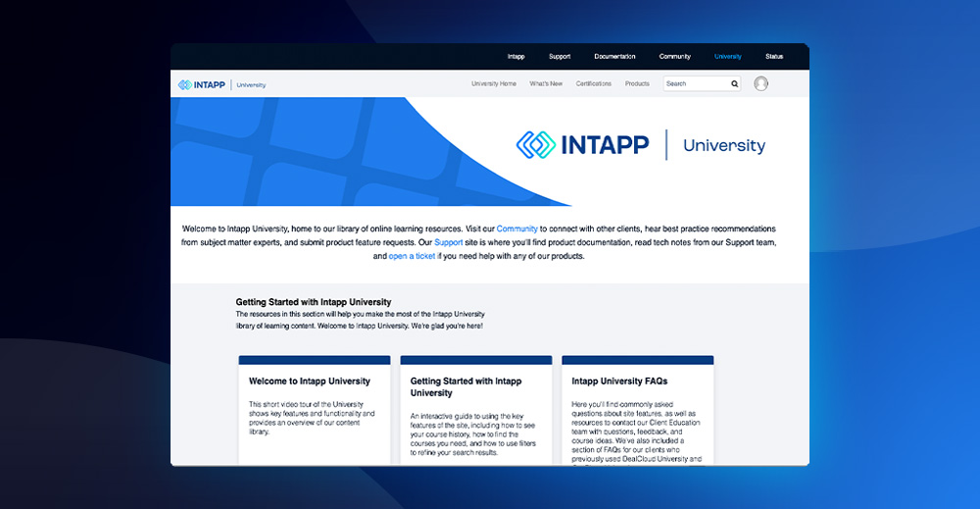Screen dimensions: 980x509
Task: Go to University Home
Action: point(494,83)
